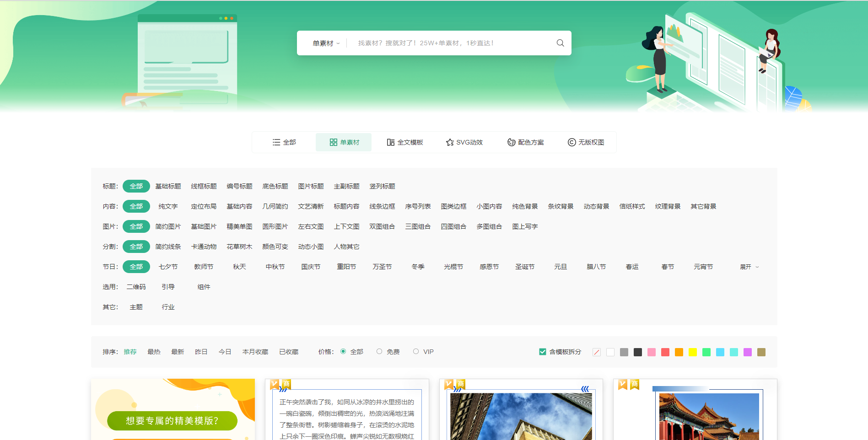Filter by 基础标题 in 标题 row

168,186
